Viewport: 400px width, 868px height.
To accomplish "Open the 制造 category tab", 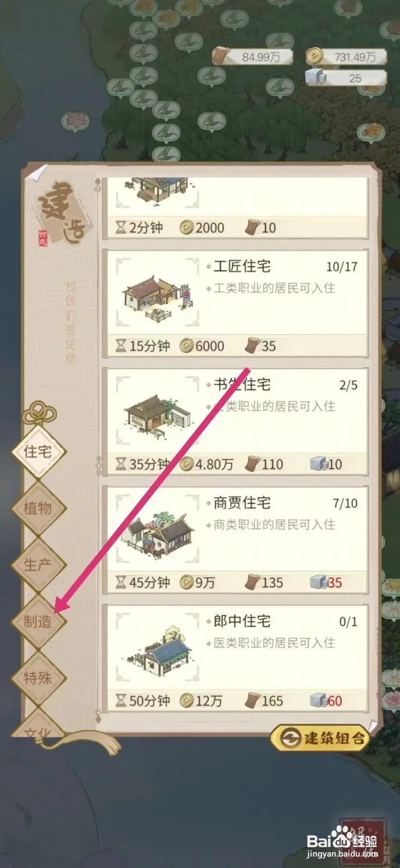I will pos(39,621).
